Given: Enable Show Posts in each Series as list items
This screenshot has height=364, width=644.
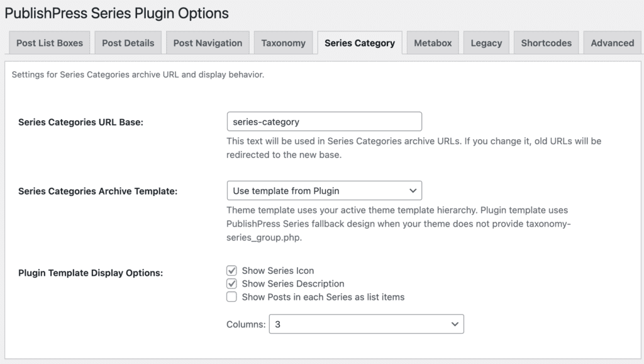Looking at the screenshot, I should point(231,297).
